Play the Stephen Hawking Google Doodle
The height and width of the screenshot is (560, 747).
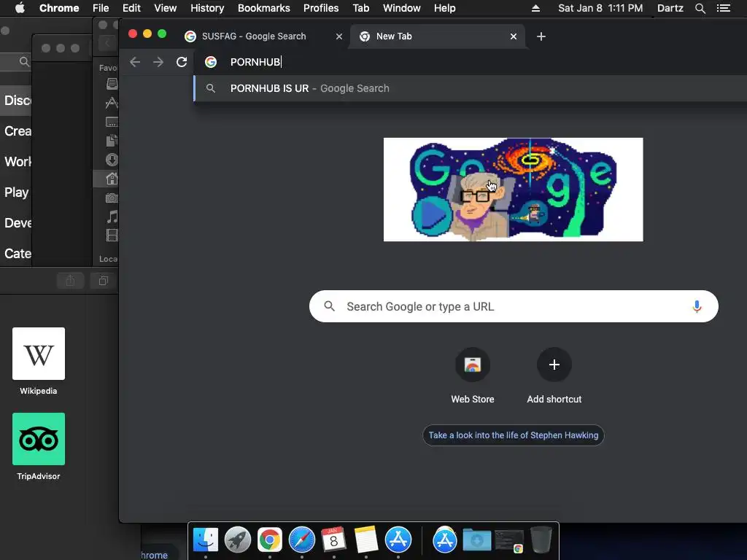[x=432, y=215]
